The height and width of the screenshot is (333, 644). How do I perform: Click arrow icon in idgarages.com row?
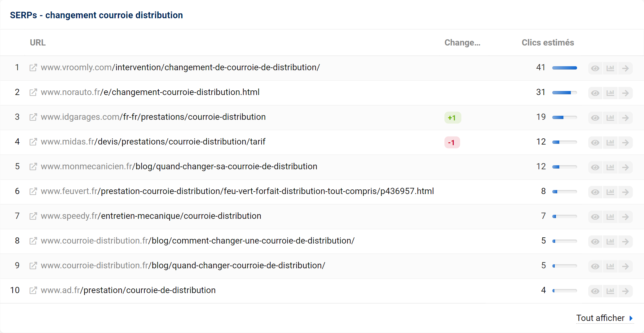(x=625, y=118)
